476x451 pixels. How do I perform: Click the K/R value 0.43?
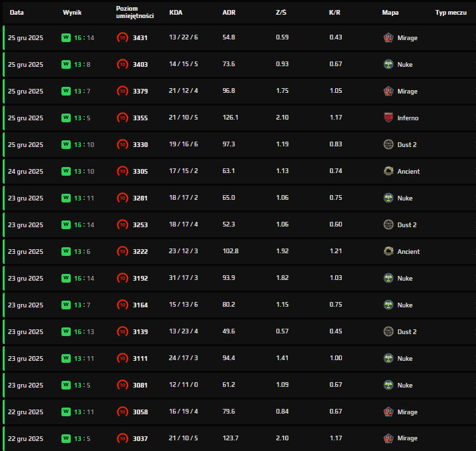point(336,37)
